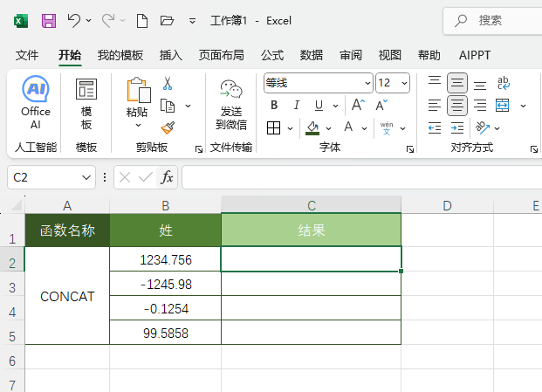Toggle italic formatting
Image resolution: width=542 pixels, height=392 pixels.
[x=297, y=105]
